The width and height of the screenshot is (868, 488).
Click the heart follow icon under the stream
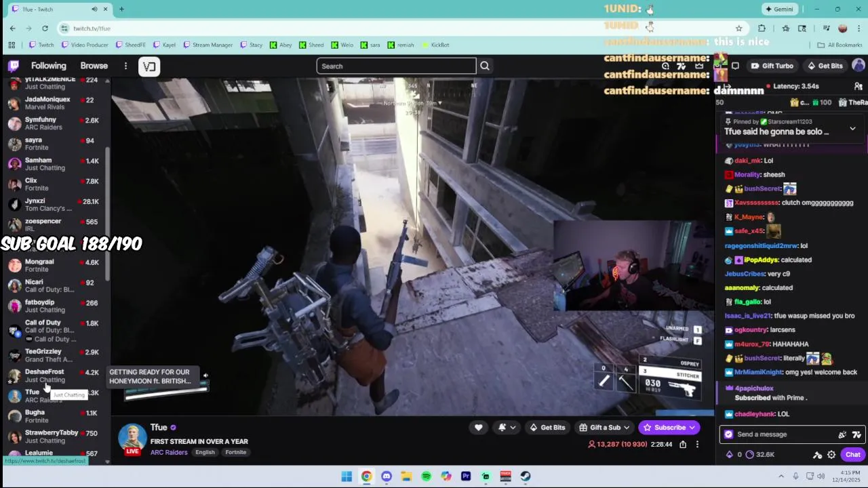479,427
